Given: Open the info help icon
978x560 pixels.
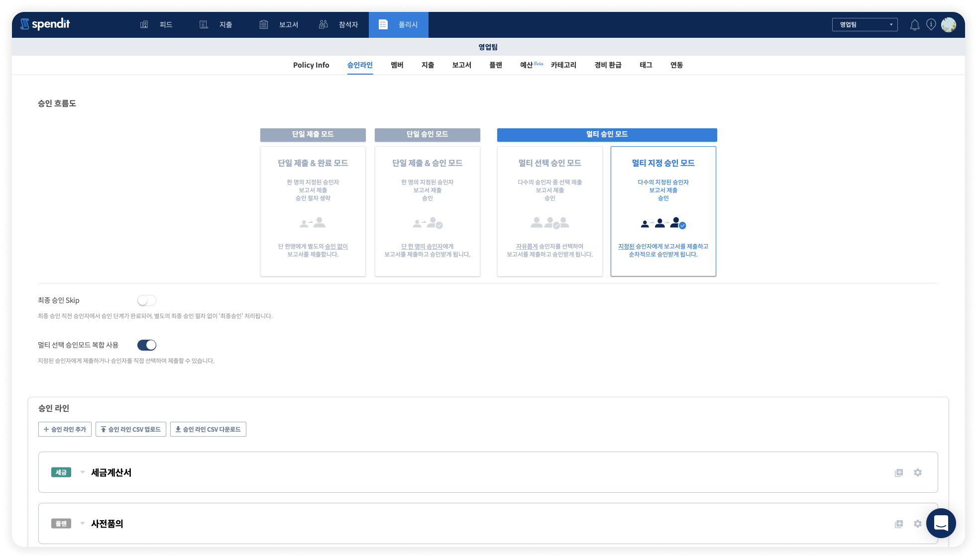Looking at the screenshot, I should click(931, 24).
